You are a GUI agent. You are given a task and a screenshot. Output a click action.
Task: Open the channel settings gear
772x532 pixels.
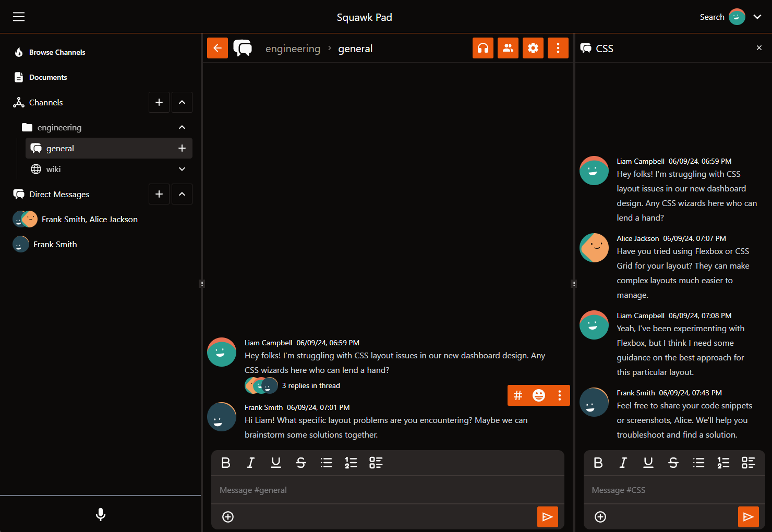tap(533, 47)
